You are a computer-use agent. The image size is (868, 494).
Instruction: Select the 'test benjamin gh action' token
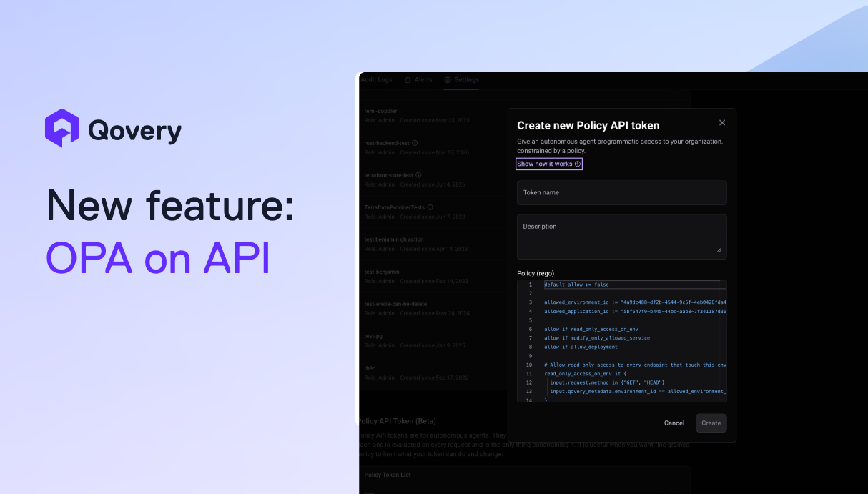(433, 244)
